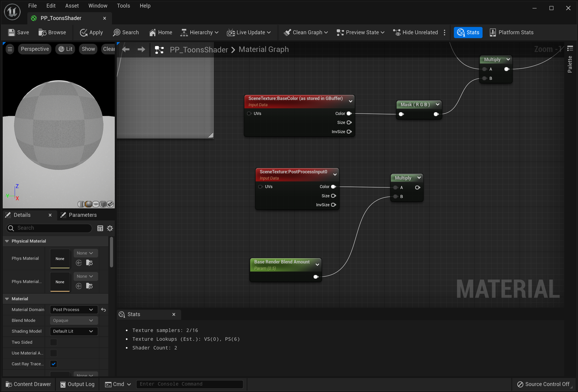Viewport: 578px width, 392px height.
Task: Open the Material Domain dropdown
Action: coord(73,310)
